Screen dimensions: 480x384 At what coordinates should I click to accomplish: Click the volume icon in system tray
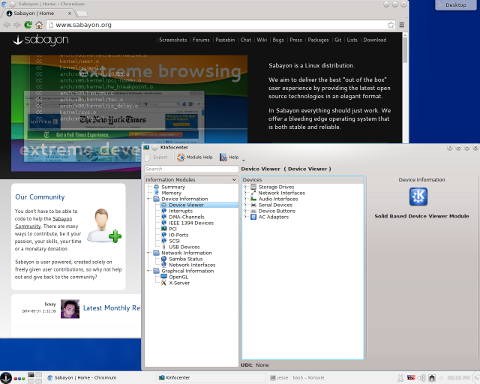click(x=421, y=378)
